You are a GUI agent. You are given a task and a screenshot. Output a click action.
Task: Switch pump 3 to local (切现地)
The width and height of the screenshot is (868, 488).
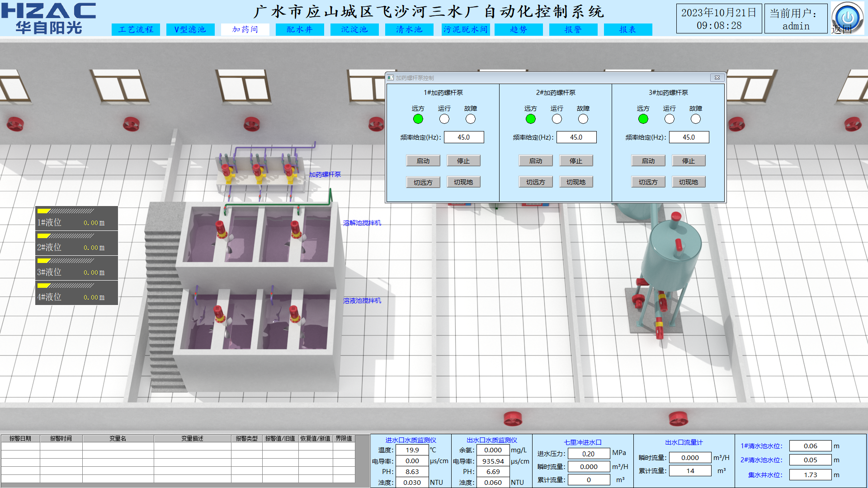(x=688, y=182)
